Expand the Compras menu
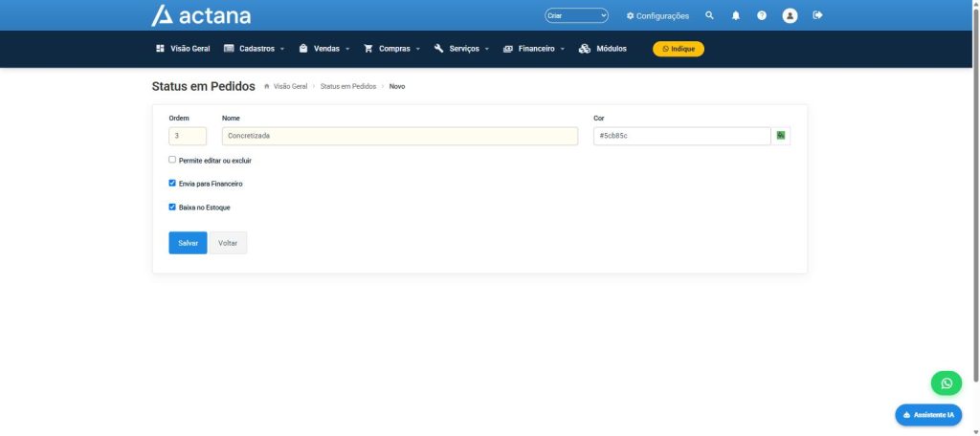The image size is (980, 436). point(391,49)
